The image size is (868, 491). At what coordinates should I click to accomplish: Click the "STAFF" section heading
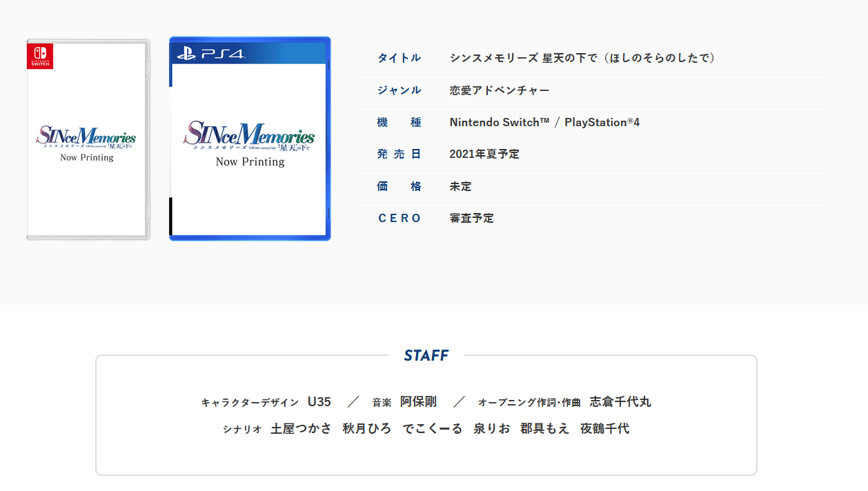pyautogui.click(x=426, y=356)
